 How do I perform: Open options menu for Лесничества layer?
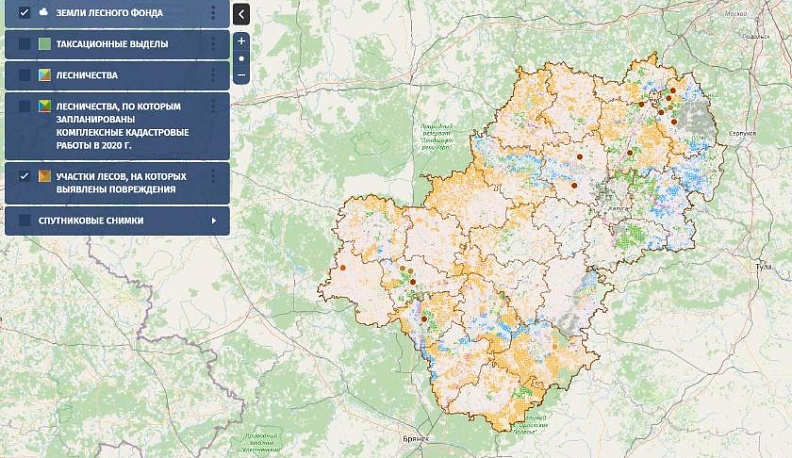[x=213, y=75]
